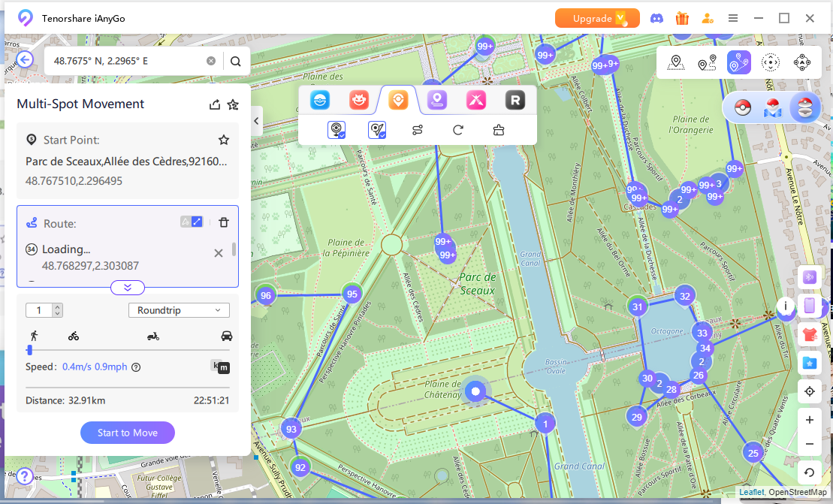This screenshot has width=833, height=504.
Task: Switch to the orange PokéStop pin tab
Action: (398, 100)
